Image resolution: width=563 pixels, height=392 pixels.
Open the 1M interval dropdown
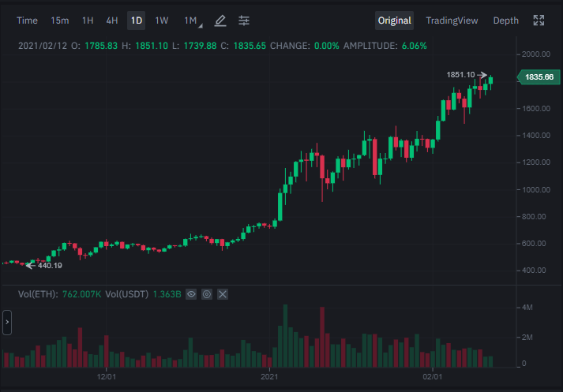coord(193,21)
